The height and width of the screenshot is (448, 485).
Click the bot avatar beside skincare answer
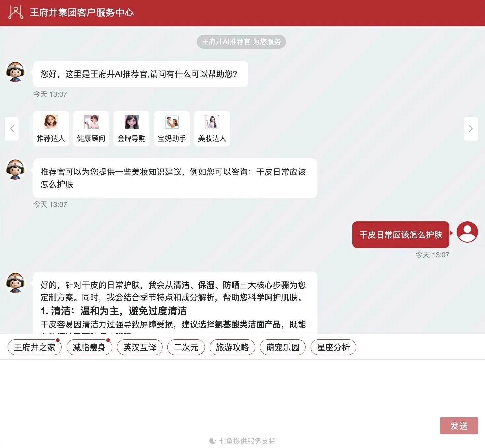(x=15, y=282)
